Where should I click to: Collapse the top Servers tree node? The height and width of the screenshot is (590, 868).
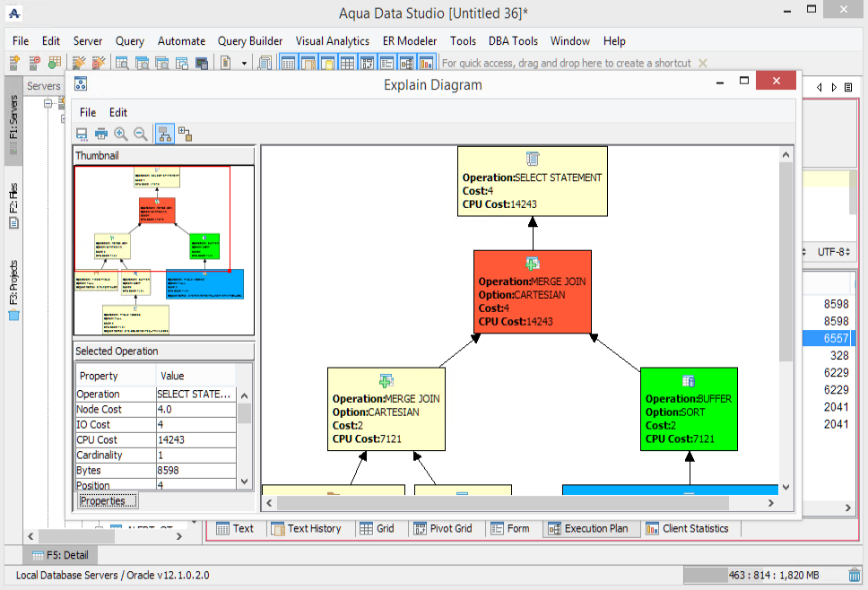pos(48,103)
